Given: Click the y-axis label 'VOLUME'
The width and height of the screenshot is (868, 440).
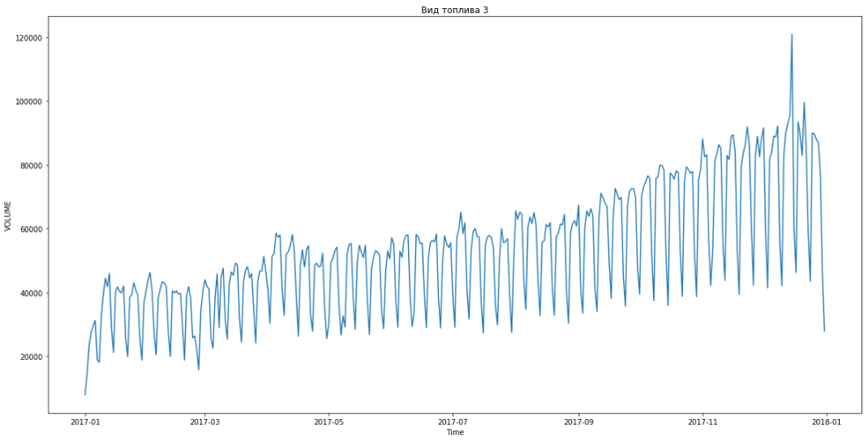Looking at the screenshot, I should (8, 215).
